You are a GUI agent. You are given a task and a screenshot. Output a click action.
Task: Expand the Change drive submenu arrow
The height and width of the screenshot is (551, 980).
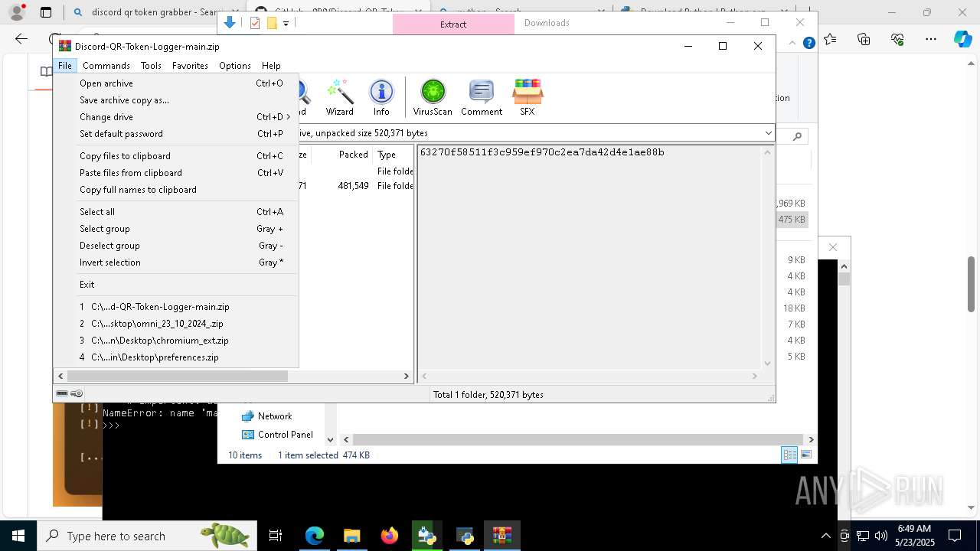289,117
